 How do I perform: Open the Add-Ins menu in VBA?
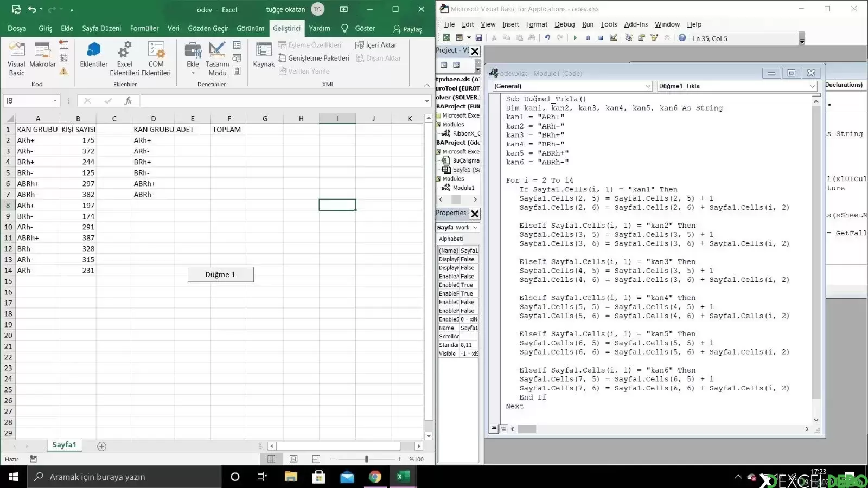pos(636,24)
